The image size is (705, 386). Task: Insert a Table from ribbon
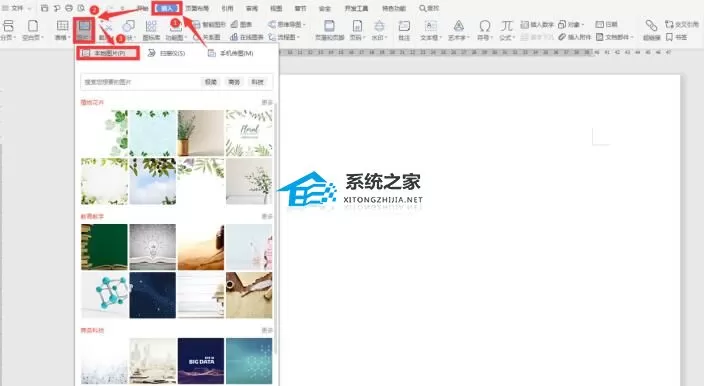62,30
